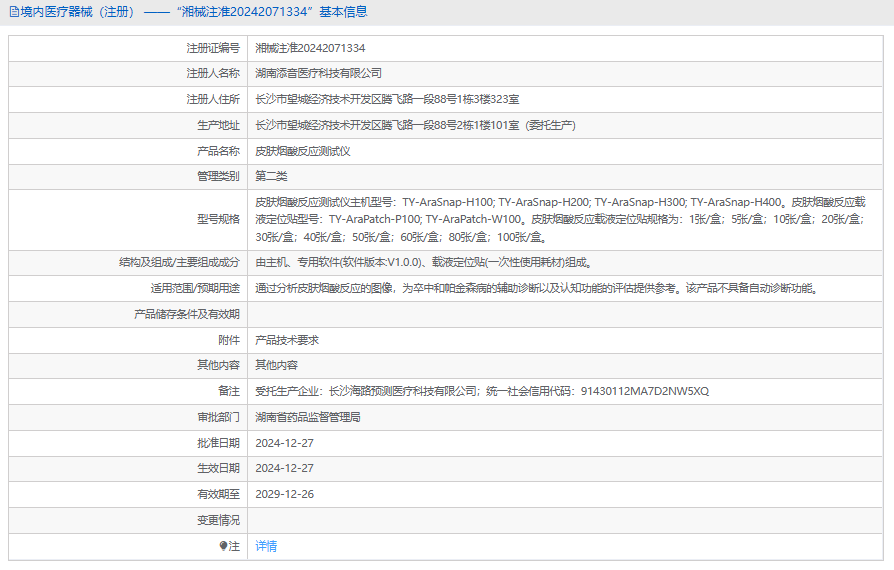Click registrant name 湖南添音医疗科技有限公司
This screenshot has width=894, height=570.
[318, 74]
